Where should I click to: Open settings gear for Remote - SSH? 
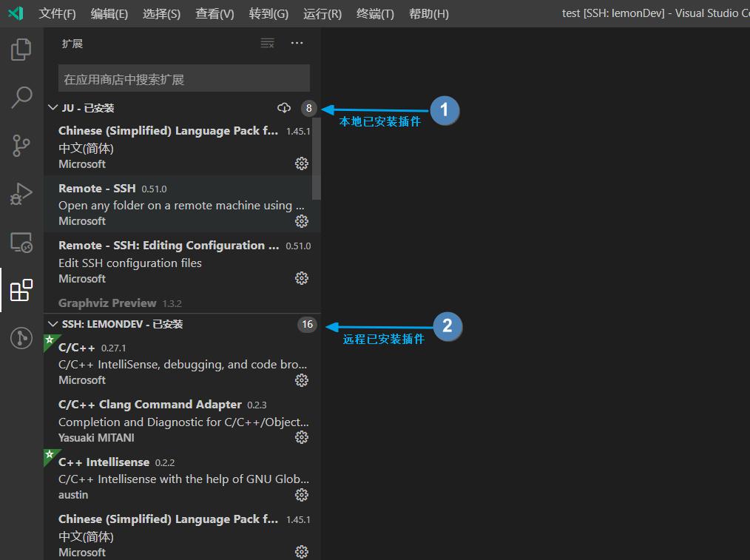(x=301, y=221)
